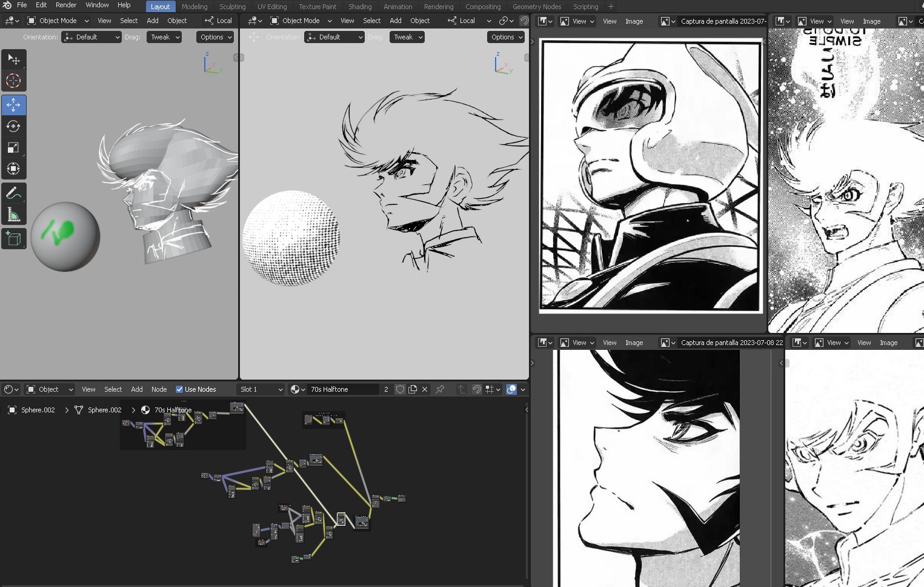Open the Slot 1 dropdown
Screen dimensions: 924x587
(x=261, y=389)
